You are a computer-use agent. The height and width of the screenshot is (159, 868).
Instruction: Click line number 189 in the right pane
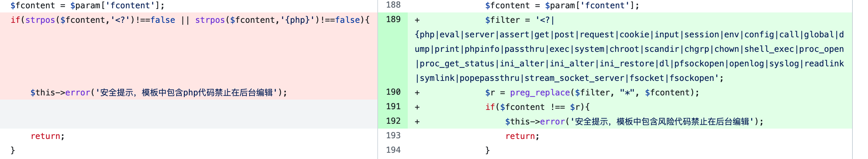(393, 19)
